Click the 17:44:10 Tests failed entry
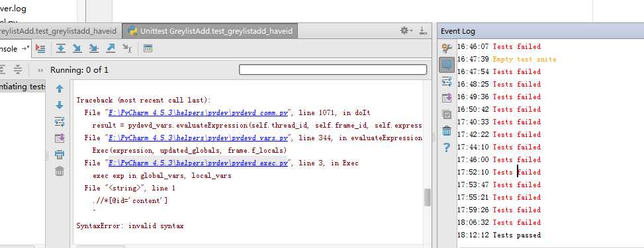This screenshot has height=248, width=644. click(x=499, y=147)
